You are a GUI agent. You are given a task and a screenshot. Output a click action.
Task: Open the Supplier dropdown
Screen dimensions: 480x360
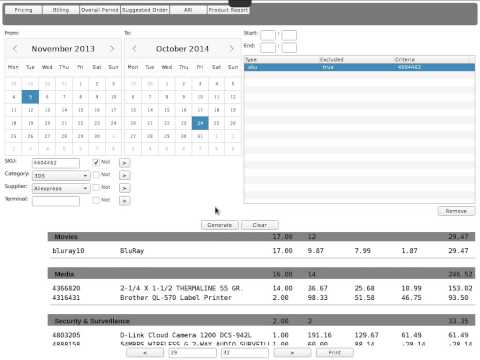click(61, 188)
